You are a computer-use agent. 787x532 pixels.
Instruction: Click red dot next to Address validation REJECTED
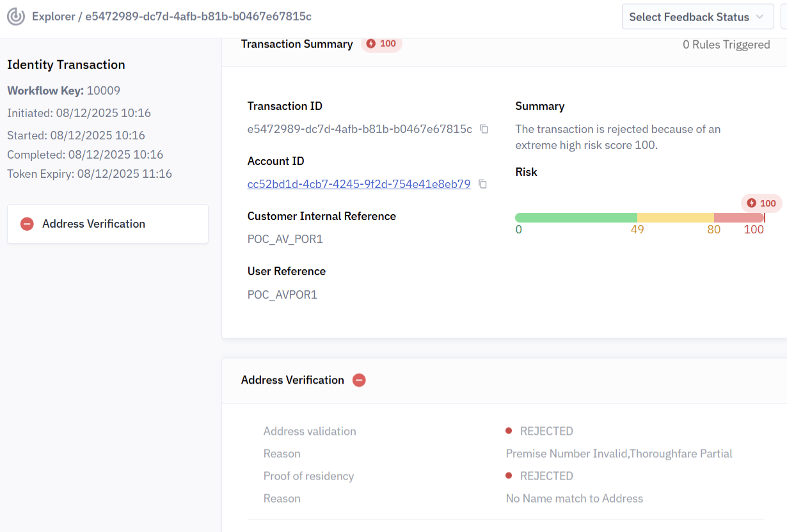point(509,431)
